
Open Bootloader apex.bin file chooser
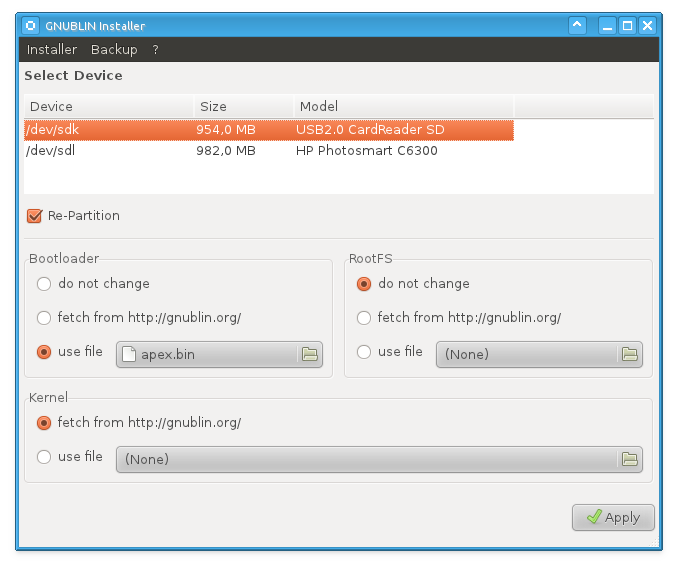click(219, 355)
